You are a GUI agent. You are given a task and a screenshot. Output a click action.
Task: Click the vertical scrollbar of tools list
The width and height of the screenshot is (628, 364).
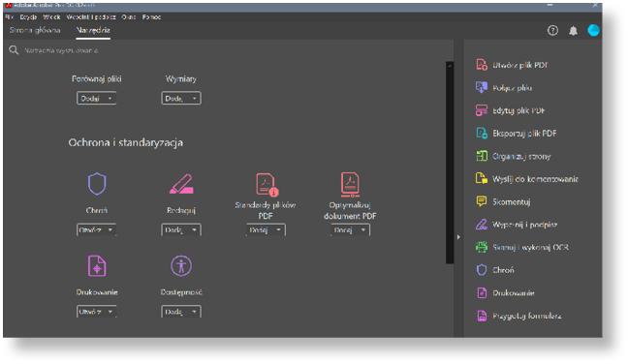(450, 163)
